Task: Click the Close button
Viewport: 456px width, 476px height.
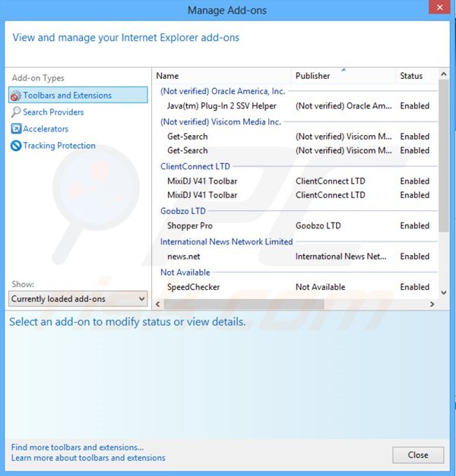Action: coord(418,455)
